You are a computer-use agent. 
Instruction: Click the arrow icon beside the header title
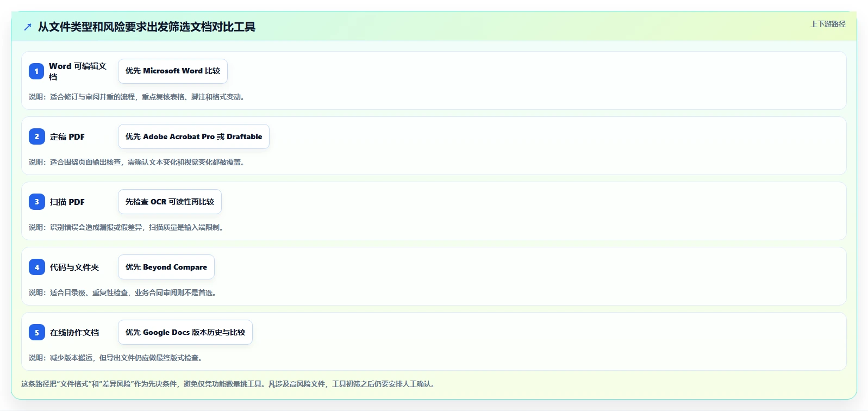[x=28, y=27]
